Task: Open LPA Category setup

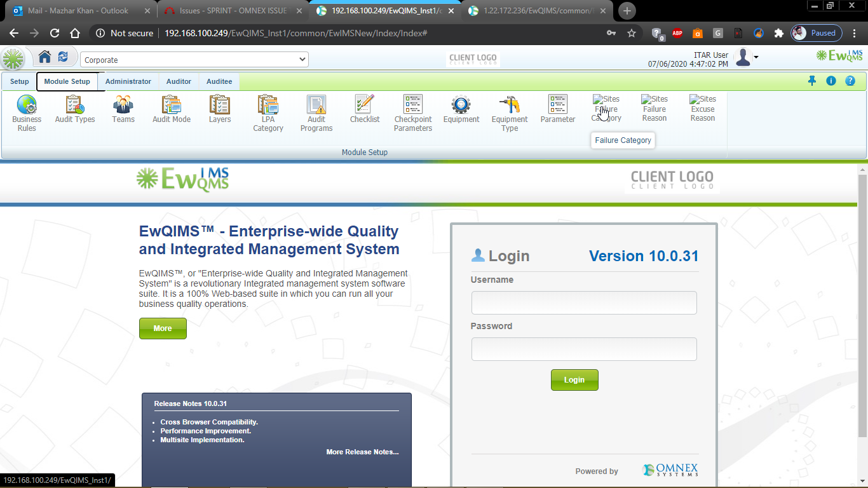Action: point(268,113)
